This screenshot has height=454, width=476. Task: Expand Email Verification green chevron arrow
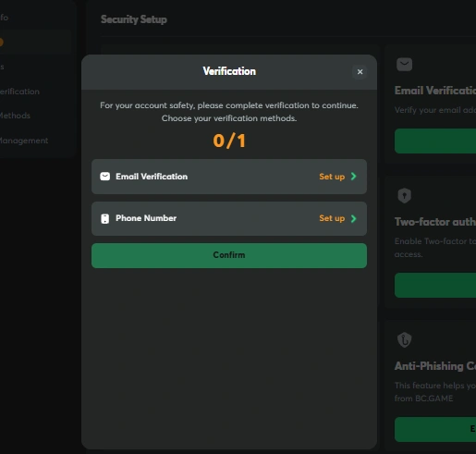354,177
